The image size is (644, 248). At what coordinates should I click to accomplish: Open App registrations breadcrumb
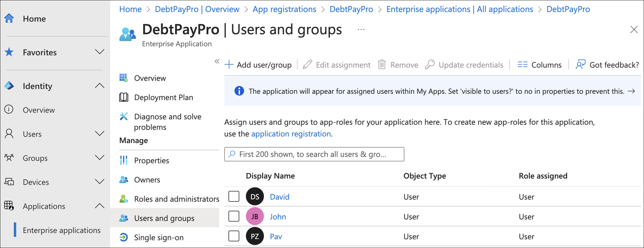click(284, 9)
